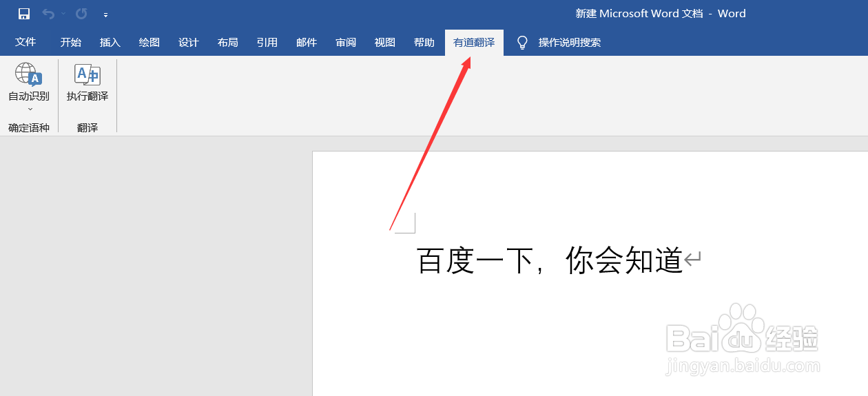Save the document using the floppy disk icon
The image size is (868, 396).
24,14
